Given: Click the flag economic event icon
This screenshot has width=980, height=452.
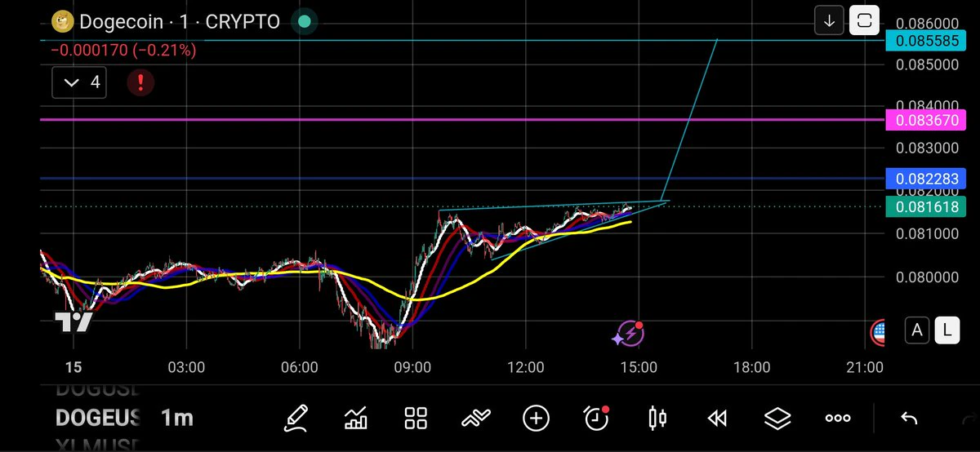Looking at the screenshot, I should pyautogui.click(x=880, y=331).
